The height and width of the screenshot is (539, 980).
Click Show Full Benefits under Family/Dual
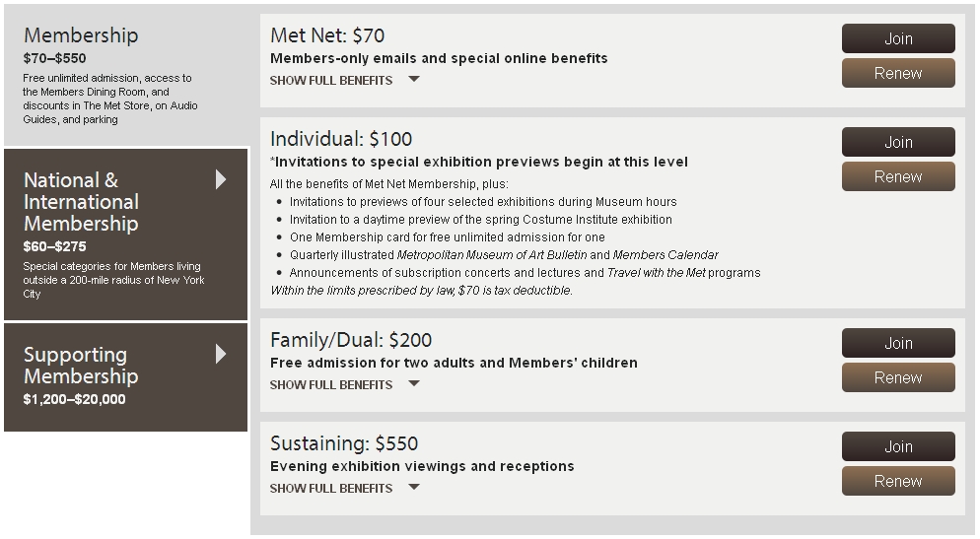coord(331,385)
